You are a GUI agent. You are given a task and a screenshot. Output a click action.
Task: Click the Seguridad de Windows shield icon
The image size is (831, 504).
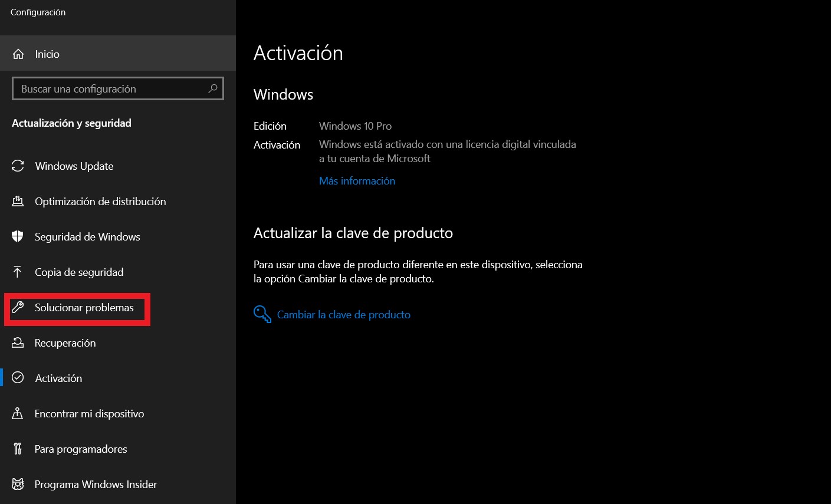[18, 237]
